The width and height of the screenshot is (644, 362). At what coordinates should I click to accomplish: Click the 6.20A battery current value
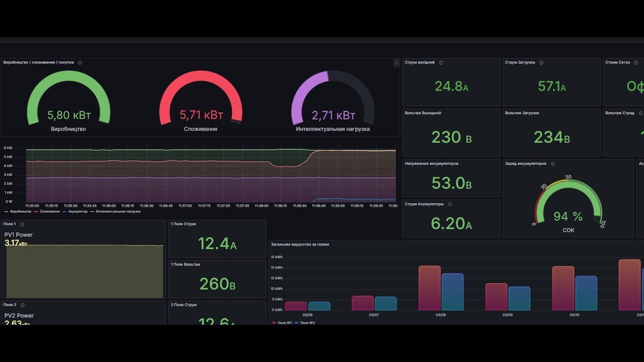pos(451,223)
